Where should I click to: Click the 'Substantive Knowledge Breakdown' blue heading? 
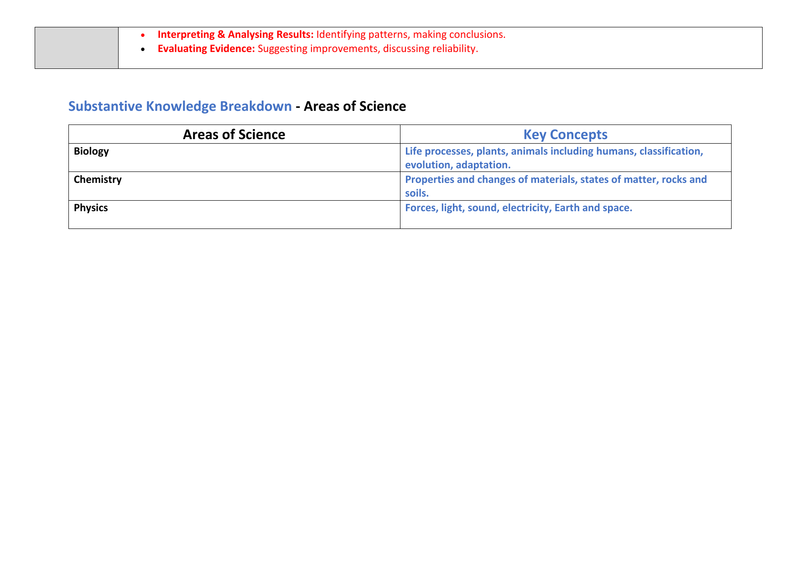pyautogui.click(x=180, y=106)
